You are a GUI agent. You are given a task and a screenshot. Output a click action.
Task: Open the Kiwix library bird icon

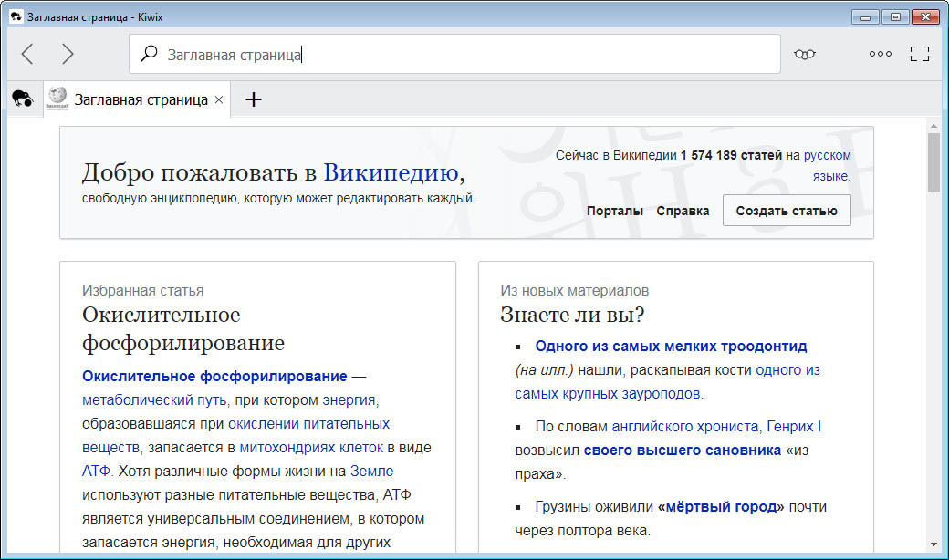23,99
